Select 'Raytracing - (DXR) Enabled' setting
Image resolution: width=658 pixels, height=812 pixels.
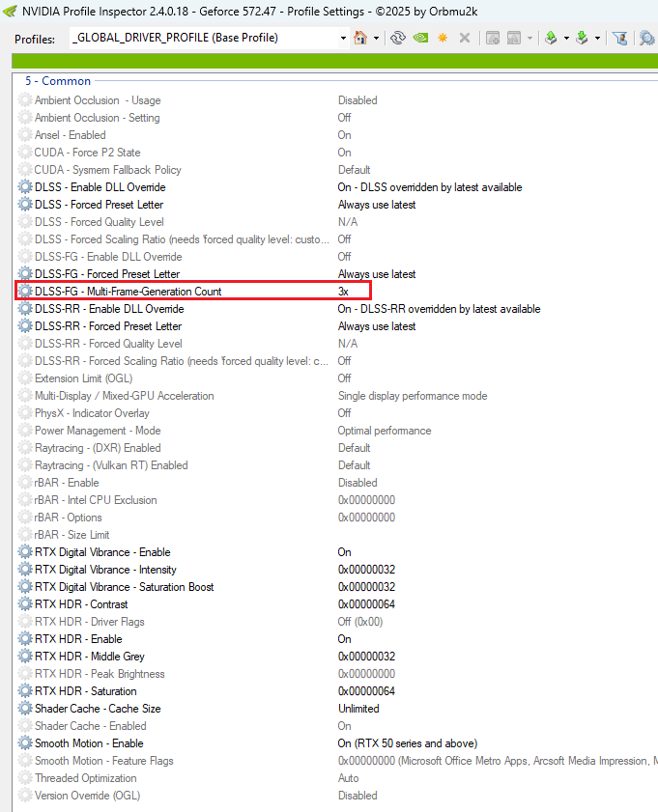98,448
